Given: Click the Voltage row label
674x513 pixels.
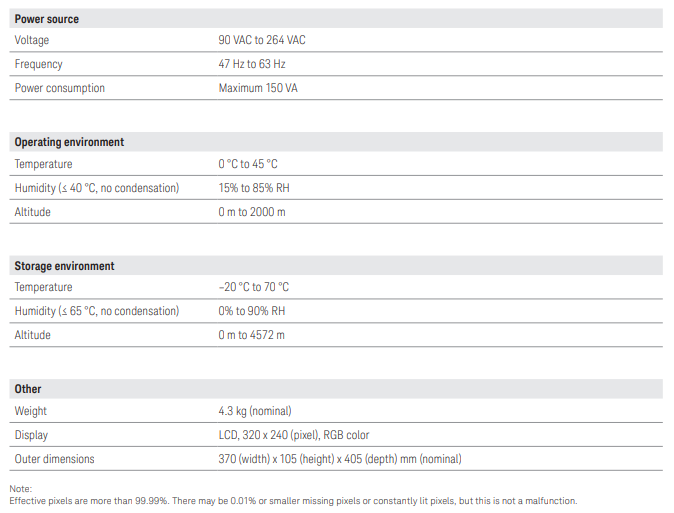Looking at the screenshot, I should point(31,40).
